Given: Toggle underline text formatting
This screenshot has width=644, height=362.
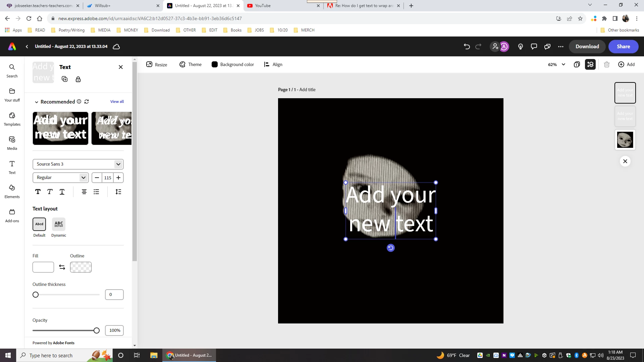Looking at the screenshot, I should click(62, 192).
